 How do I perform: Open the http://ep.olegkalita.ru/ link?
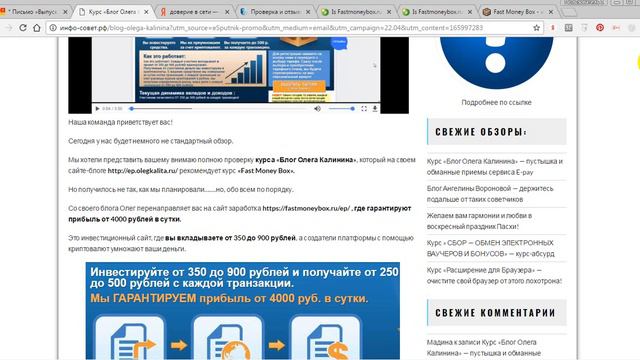click(x=142, y=171)
